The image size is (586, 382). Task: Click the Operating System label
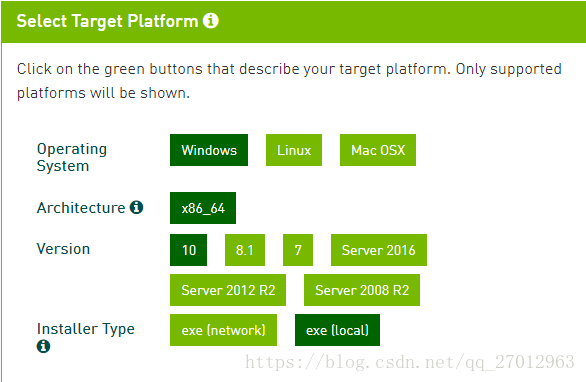pyautogui.click(x=72, y=157)
